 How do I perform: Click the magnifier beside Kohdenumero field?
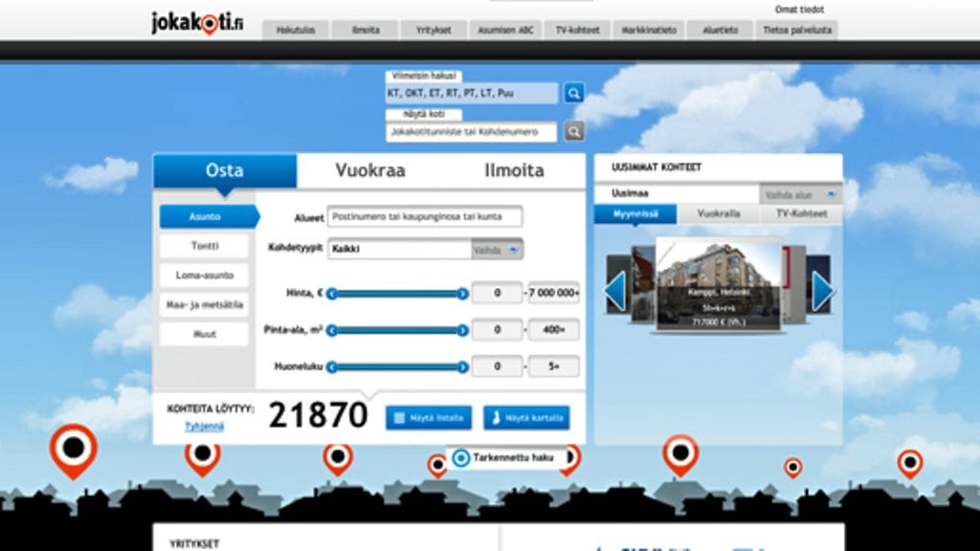(x=573, y=131)
